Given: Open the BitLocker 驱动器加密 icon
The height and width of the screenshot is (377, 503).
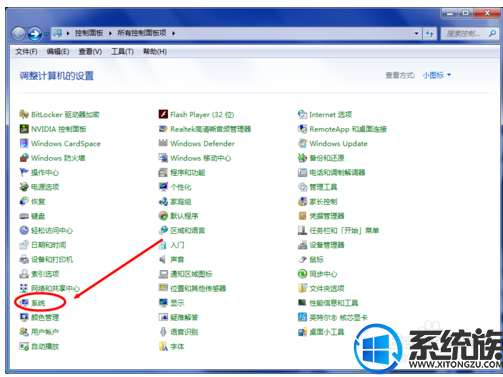Looking at the screenshot, I should (24, 114).
